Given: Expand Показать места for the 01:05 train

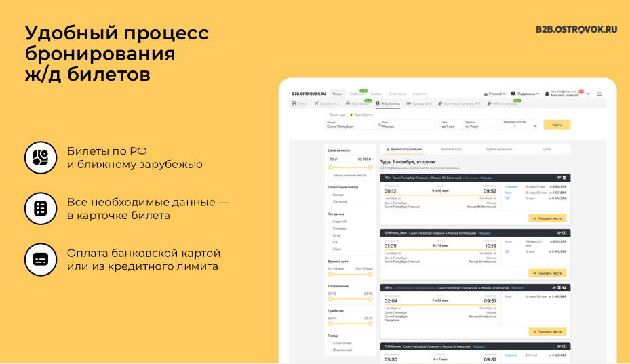Looking at the screenshot, I should 547,273.
